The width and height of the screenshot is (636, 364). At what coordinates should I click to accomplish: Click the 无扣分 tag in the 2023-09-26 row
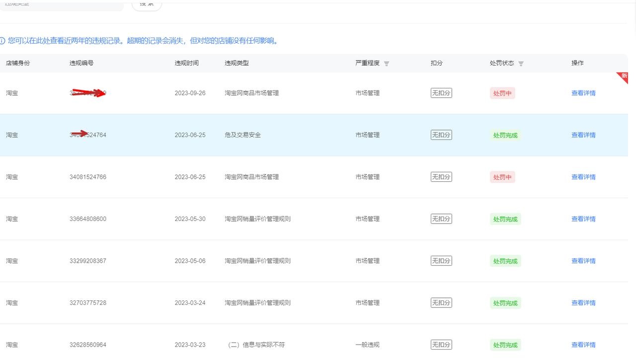[441, 93]
